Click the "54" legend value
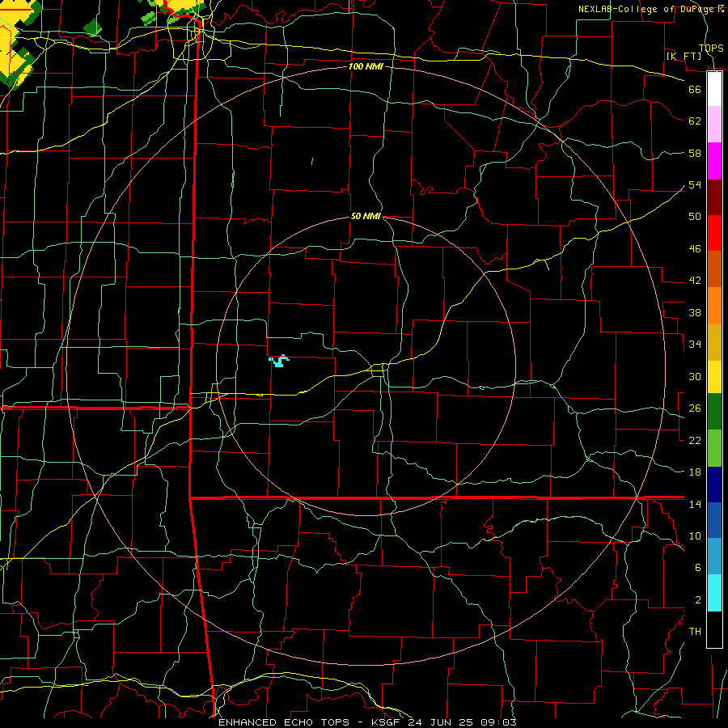Viewport: 728px width, 728px height. (695, 184)
